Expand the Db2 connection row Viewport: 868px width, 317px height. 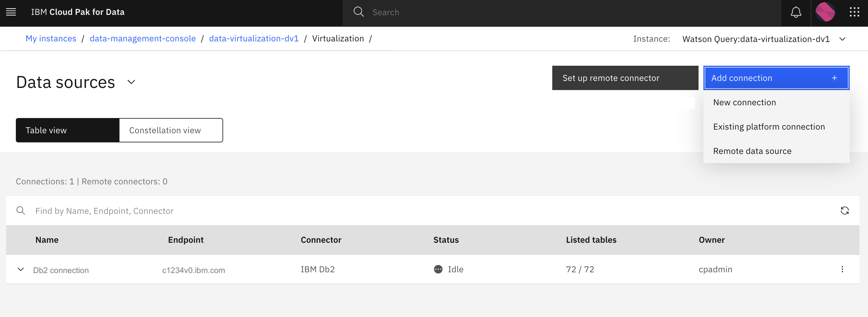[x=20, y=269]
